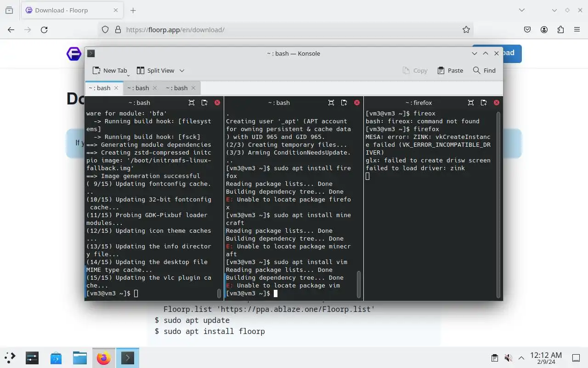
Task: Open Dolphin file manager on taskbar
Action: (x=80, y=357)
